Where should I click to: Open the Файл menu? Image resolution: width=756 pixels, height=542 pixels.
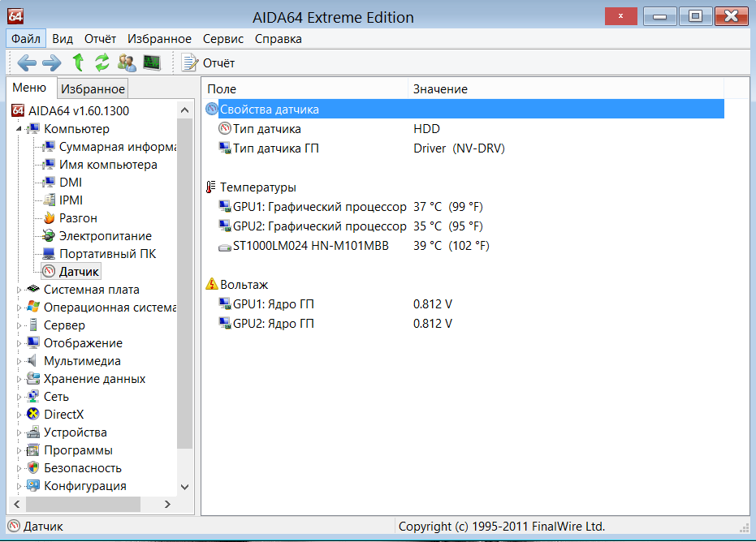tap(27, 39)
